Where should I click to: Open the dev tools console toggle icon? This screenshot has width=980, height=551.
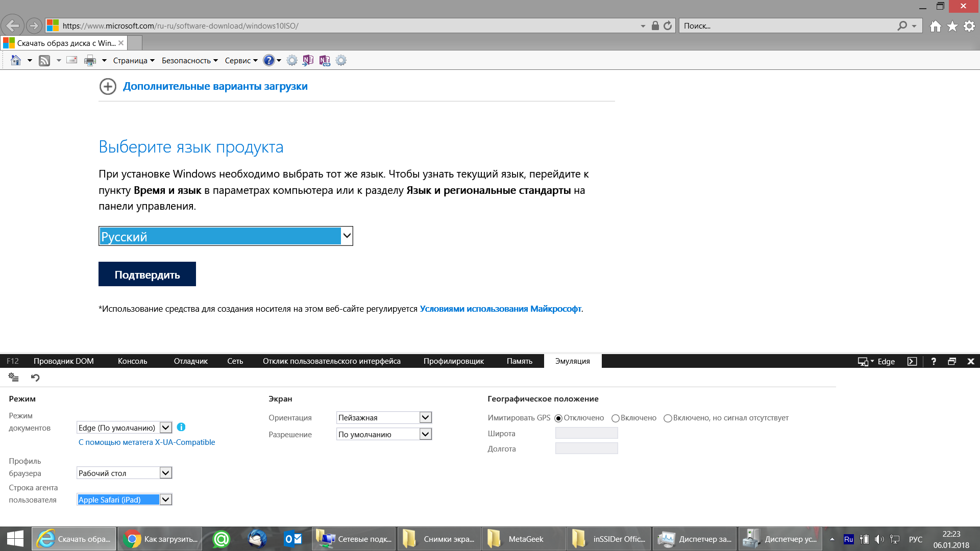912,361
